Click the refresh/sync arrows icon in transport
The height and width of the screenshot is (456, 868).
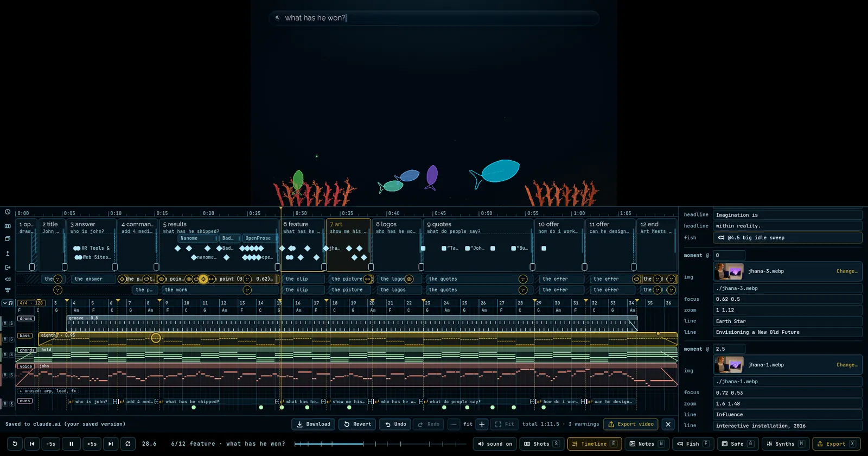(x=128, y=444)
